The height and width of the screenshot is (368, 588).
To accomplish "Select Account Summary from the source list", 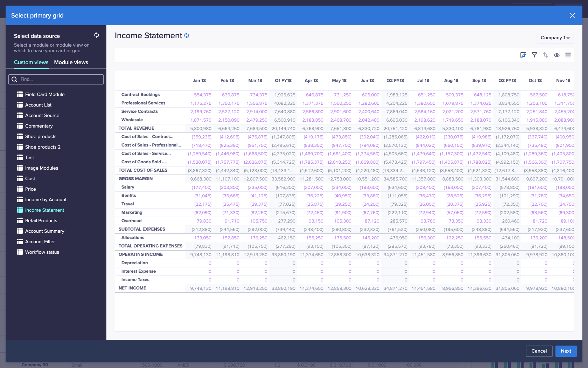I will point(44,231).
